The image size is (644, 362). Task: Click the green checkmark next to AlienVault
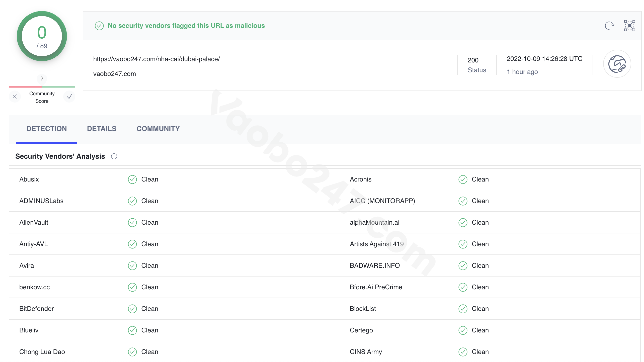[x=133, y=222]
